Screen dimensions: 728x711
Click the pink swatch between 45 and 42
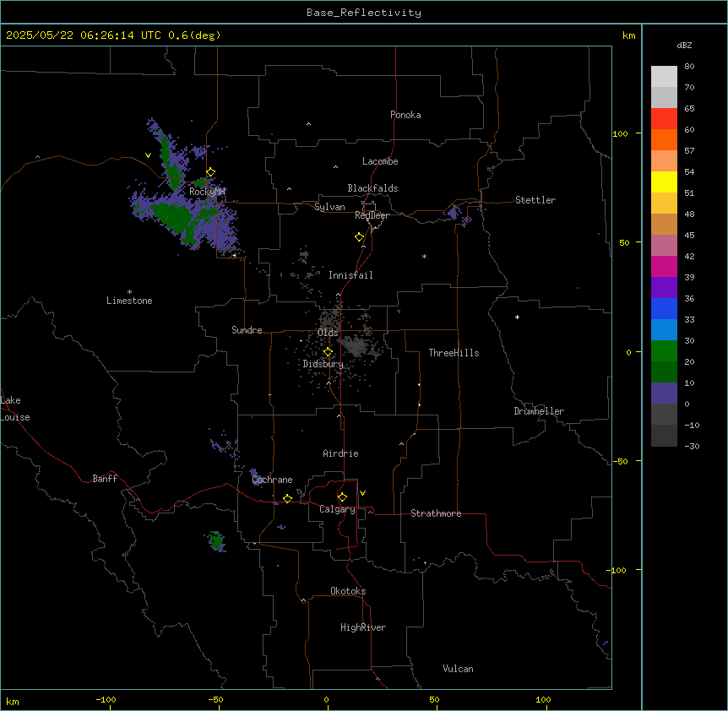pyautogui.click(x=664, y=245)
